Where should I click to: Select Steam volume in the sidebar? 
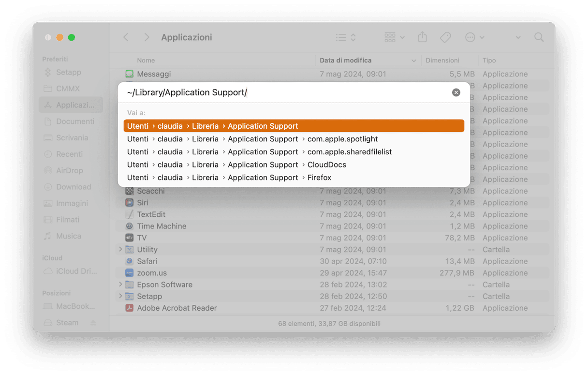(x=67, y=323)
